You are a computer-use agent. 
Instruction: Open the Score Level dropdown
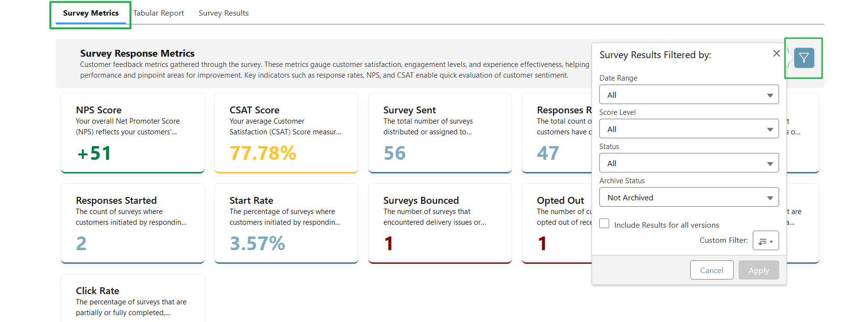pyautogui.click(x=688, y=129)
